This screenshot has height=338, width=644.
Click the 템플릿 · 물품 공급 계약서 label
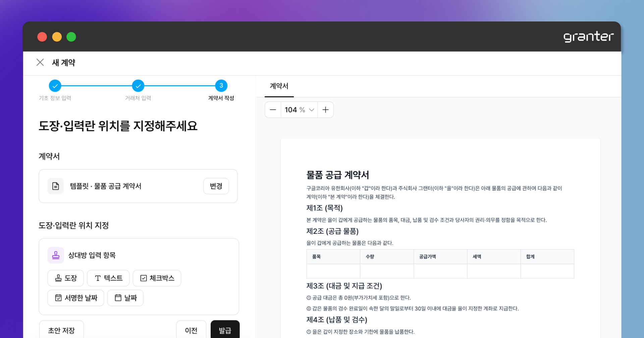click(x=106, y=186)
